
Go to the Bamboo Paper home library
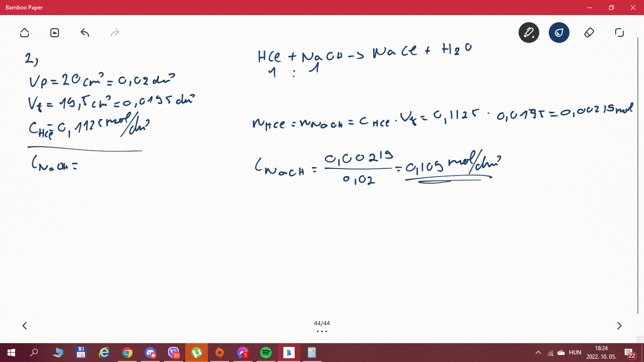(x=25, y=33)
